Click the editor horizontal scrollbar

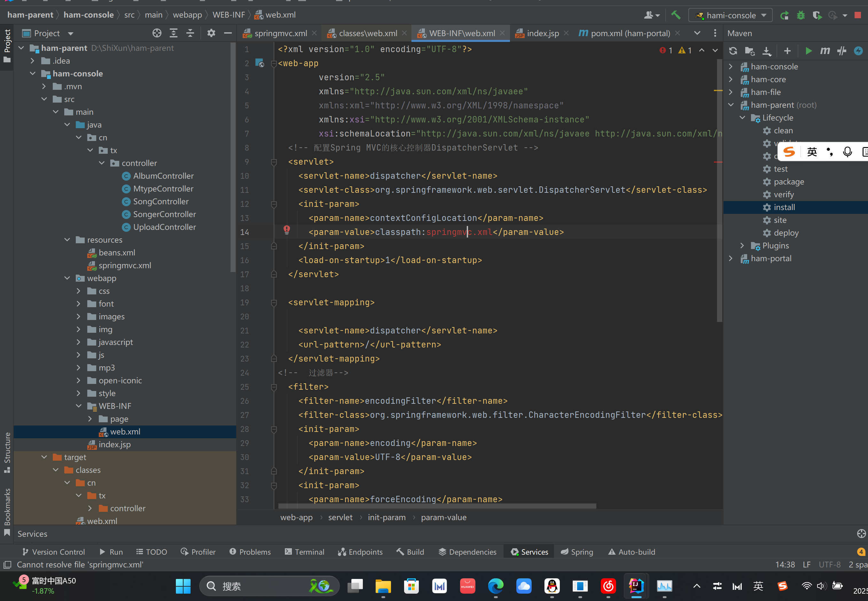437,506
